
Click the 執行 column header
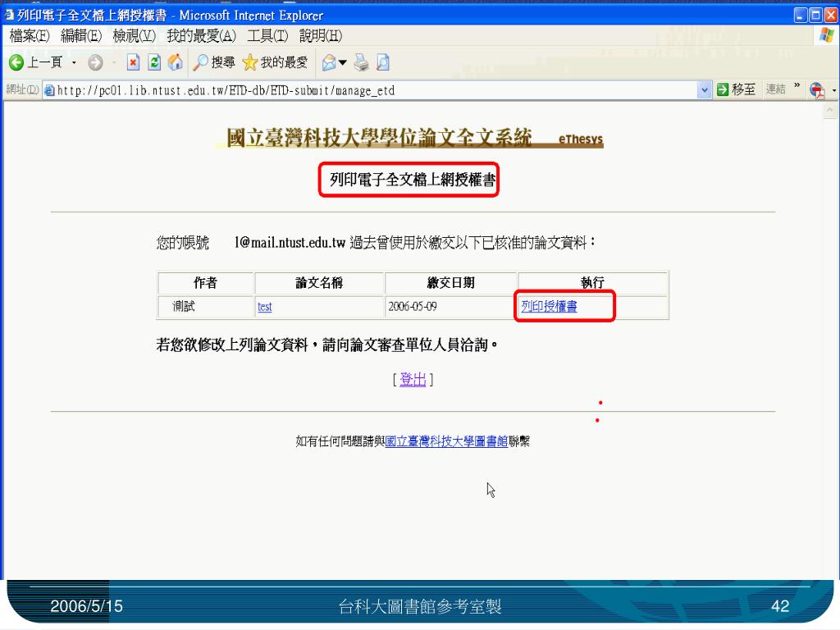(x=592, y=283)
